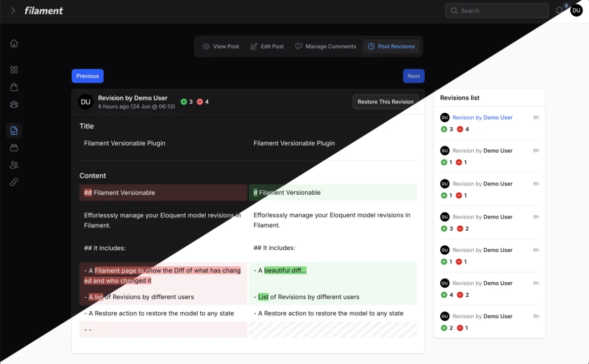Open the users section from the sidebar
This screenshot has width=589, height=364.
coord(14,164)
